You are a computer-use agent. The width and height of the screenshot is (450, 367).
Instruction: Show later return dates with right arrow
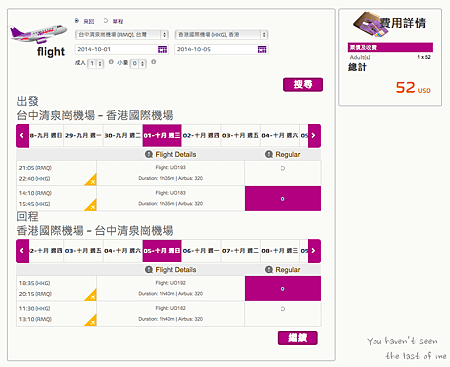click(x=314, y=251)
